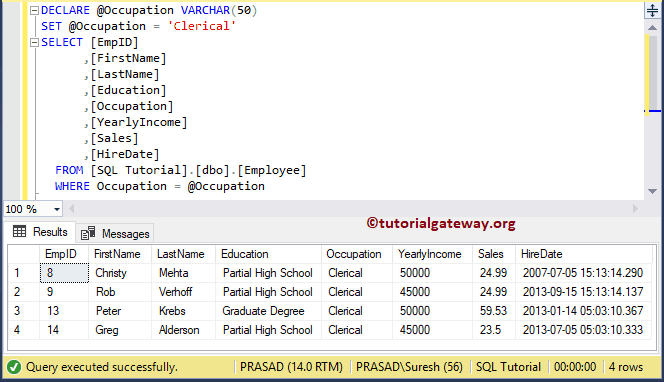Select row header 1 in results
This screenshot has height=382, width=664.
(x=24, y=273)
